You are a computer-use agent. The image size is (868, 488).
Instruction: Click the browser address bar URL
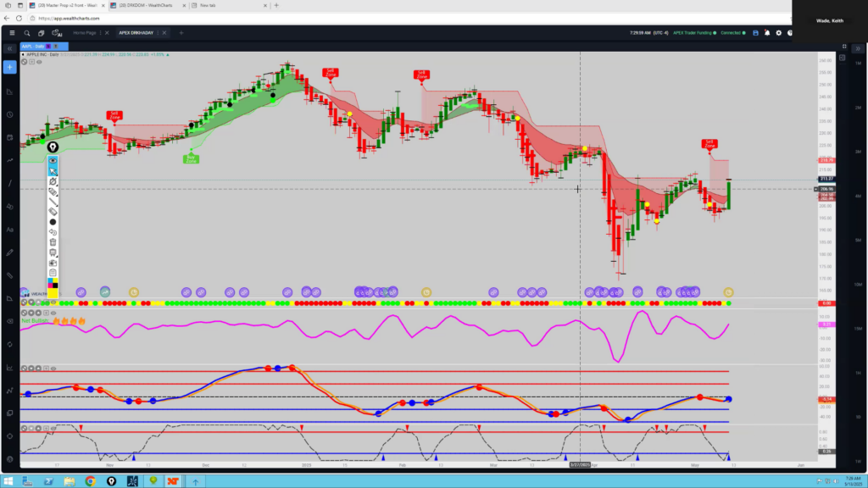click(70, 19)
